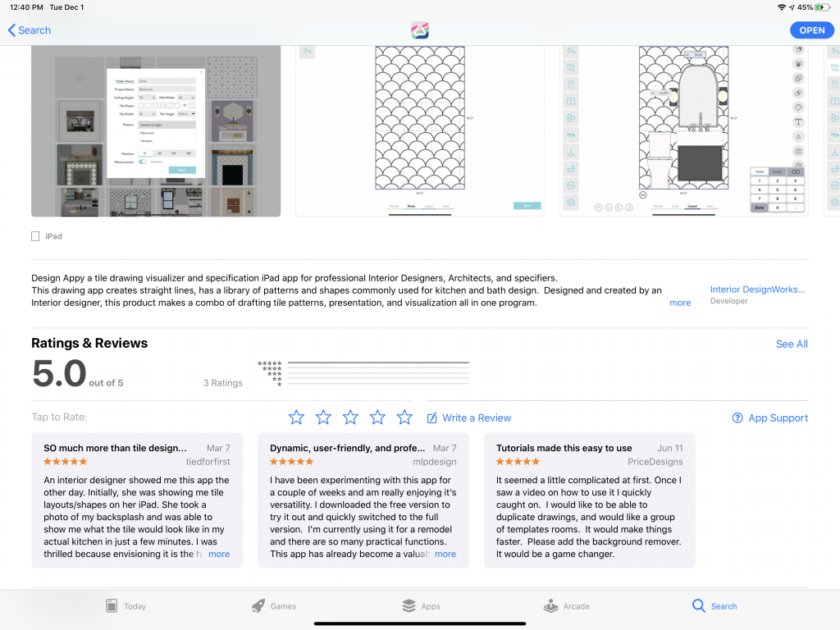Rate the app one star

tap(296, 418)
